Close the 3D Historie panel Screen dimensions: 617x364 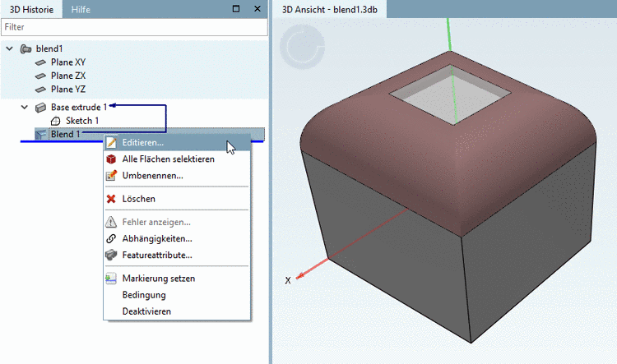(257, 9)
